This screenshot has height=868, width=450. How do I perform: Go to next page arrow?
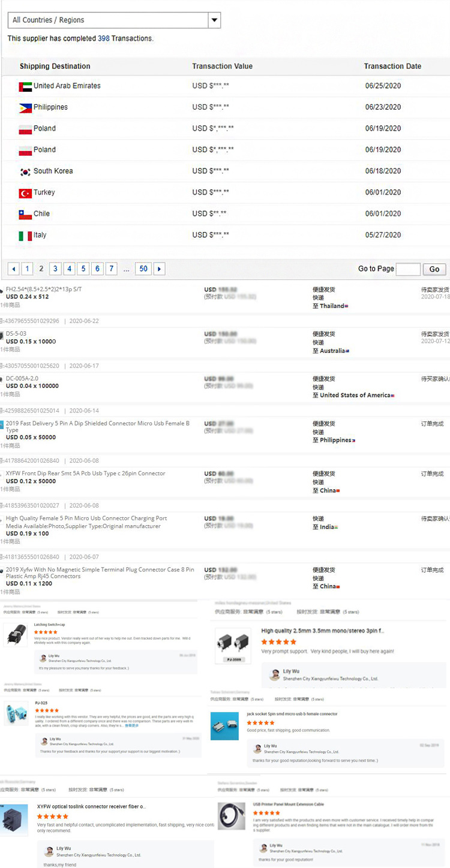(159, 269)
